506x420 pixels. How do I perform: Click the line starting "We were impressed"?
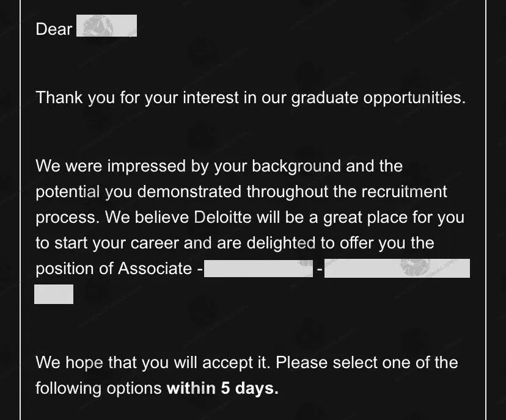point(219,166)
